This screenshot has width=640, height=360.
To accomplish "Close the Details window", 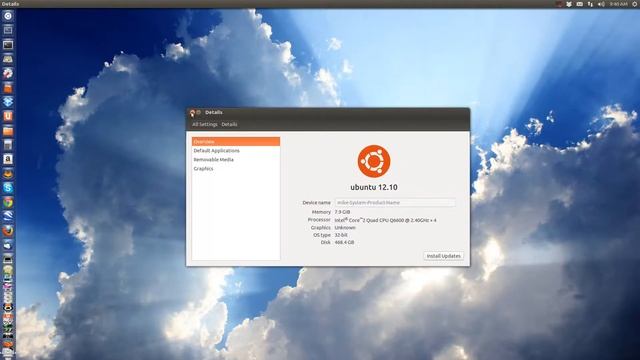I will [192, 113].
